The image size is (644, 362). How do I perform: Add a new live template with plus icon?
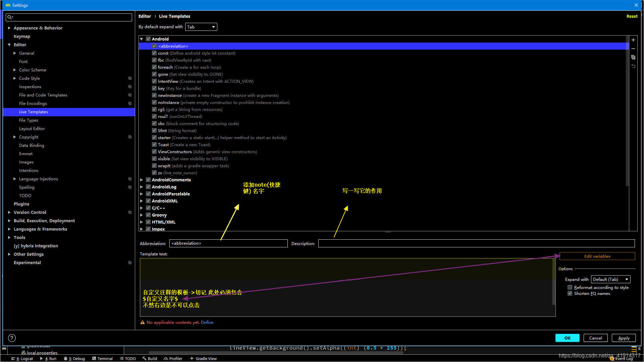633,40
